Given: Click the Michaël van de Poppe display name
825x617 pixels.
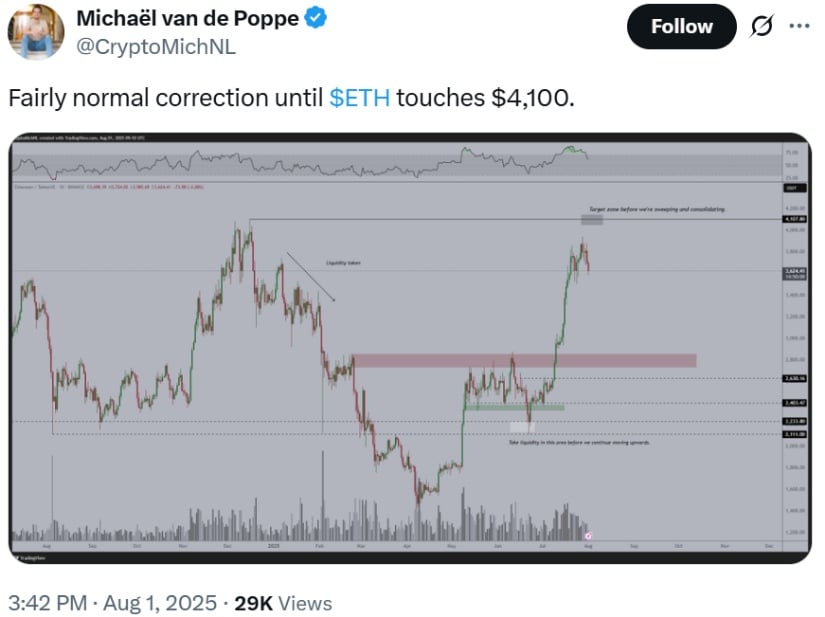Looking at the screenshot, I should (x=188, y=18).
